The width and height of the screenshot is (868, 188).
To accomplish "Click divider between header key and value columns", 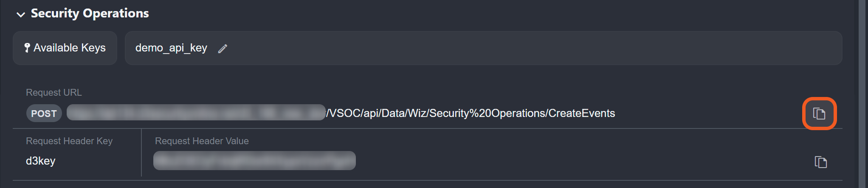I will [141, 153].
